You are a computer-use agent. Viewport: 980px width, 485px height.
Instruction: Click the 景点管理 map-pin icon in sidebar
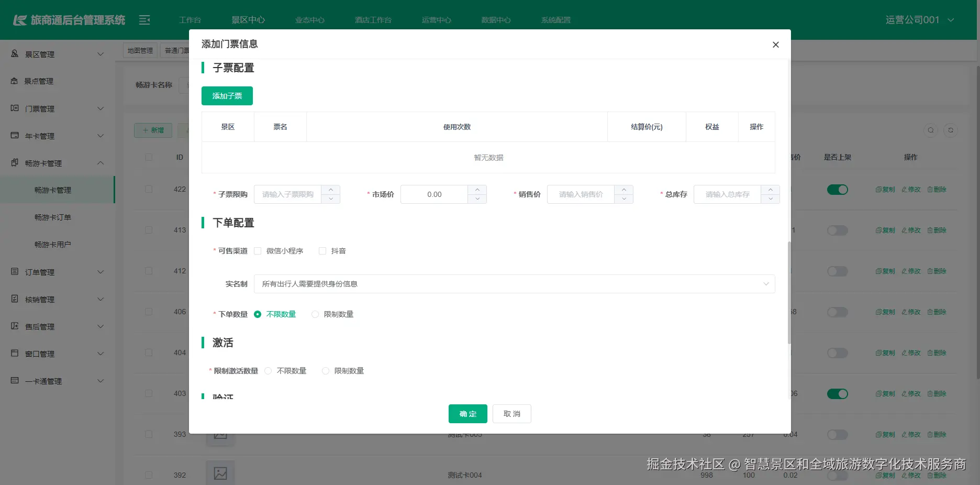coord(15,81)
